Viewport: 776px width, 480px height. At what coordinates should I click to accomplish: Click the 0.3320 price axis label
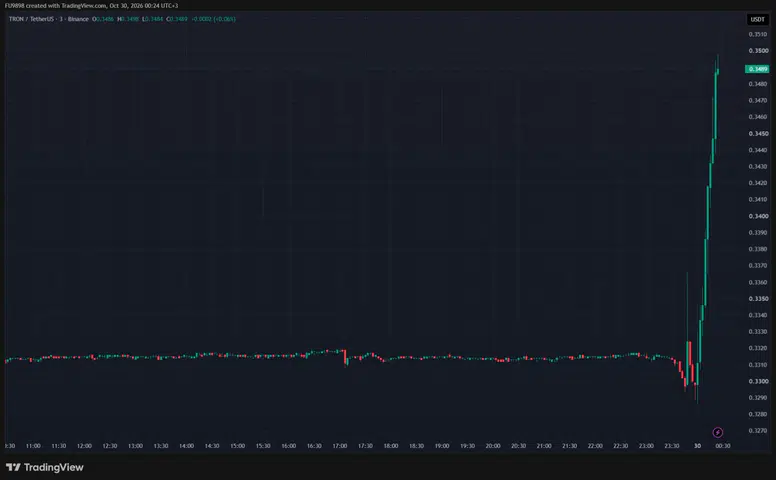pyautogui.click(x=758, y=348)
